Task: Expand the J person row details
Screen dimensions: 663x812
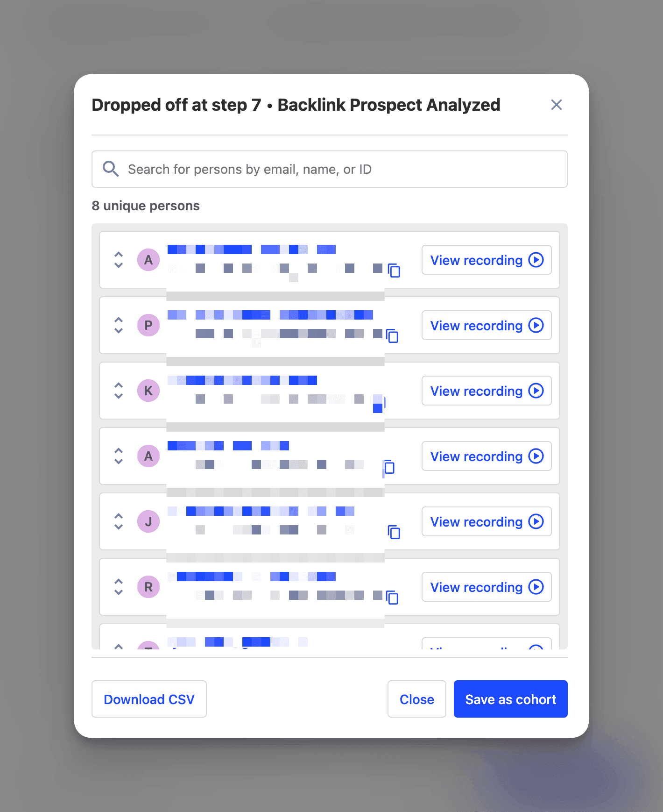Action: pyautogui.click(x=119, y=521)
